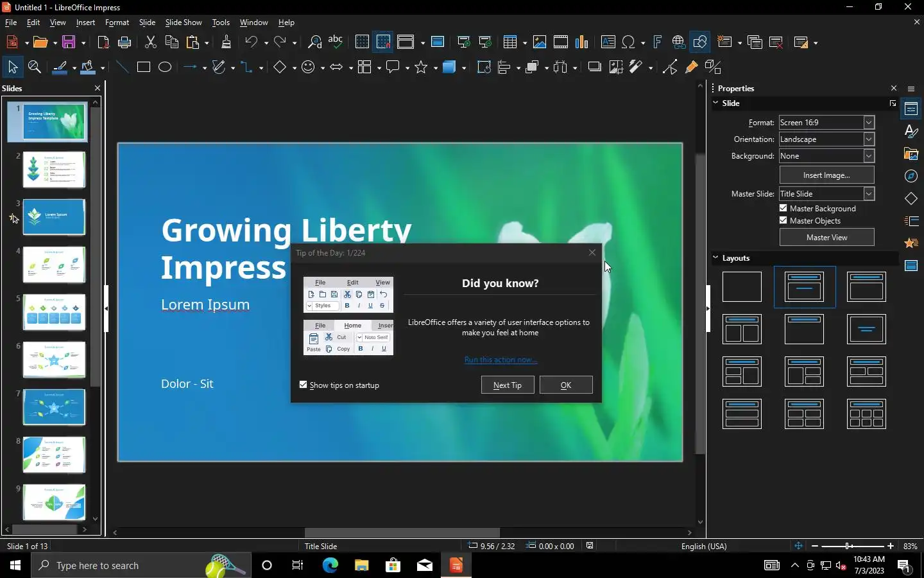This screenshot has height=578, width=924.
Task: Select the Ellipse drawing tool
Action: coord(165,67)
